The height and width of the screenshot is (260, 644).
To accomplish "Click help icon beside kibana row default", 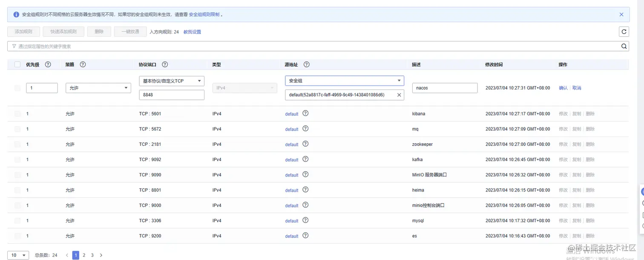I will tap(305, 113).
